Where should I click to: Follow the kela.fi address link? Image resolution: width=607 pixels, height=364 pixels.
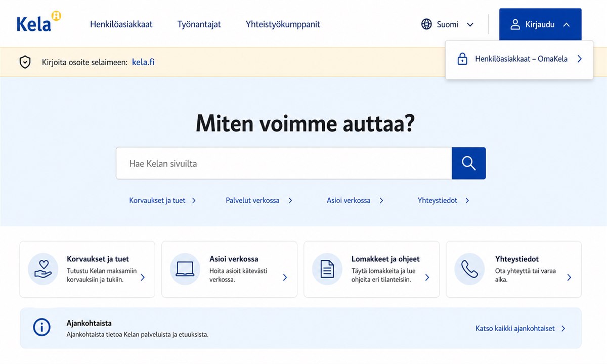143,63
